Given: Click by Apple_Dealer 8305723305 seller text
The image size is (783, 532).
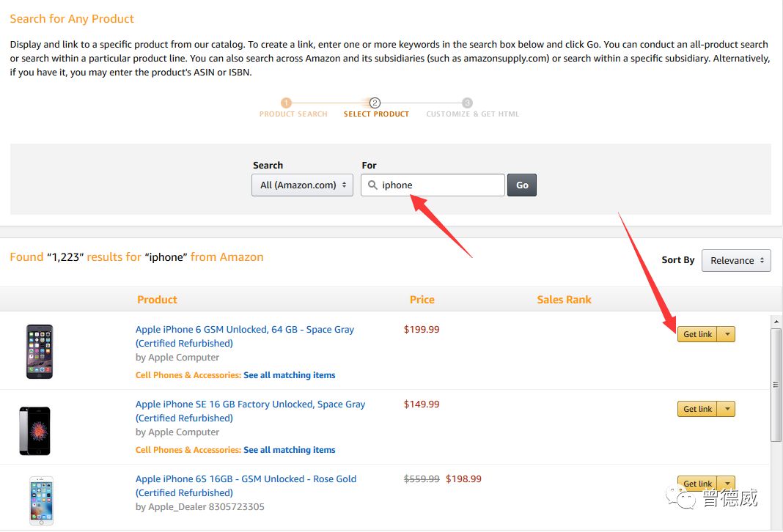Looking at the screenshot, I should [199, 507].
